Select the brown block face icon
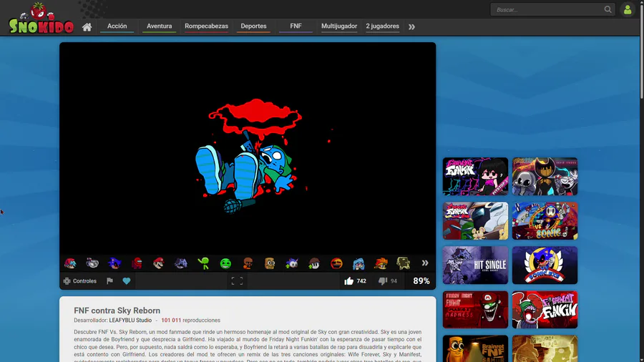 click(270, 263)
